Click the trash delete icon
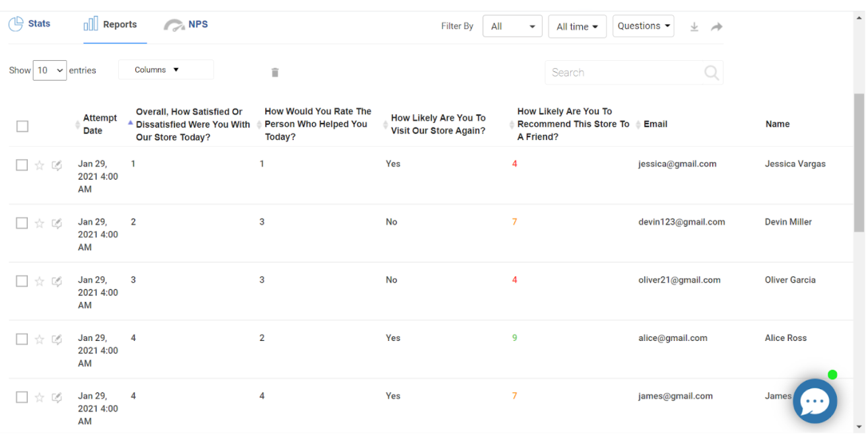 coord(275,73)
